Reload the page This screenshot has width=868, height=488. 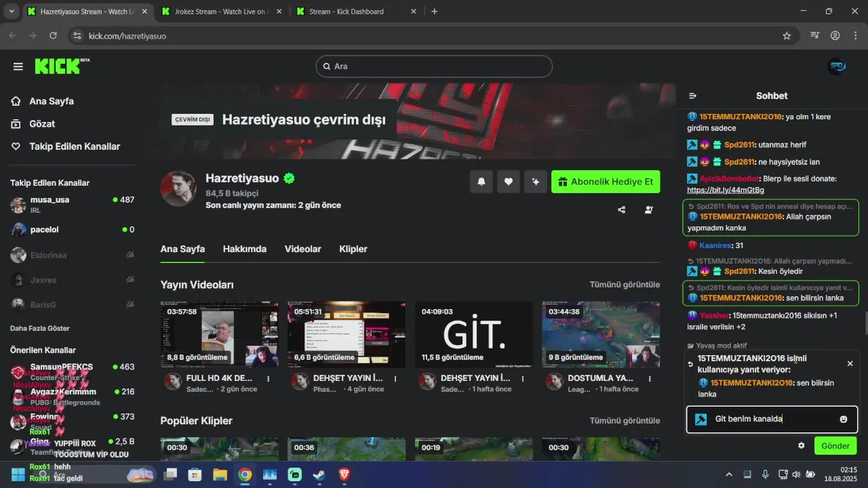tap(52, 36)
